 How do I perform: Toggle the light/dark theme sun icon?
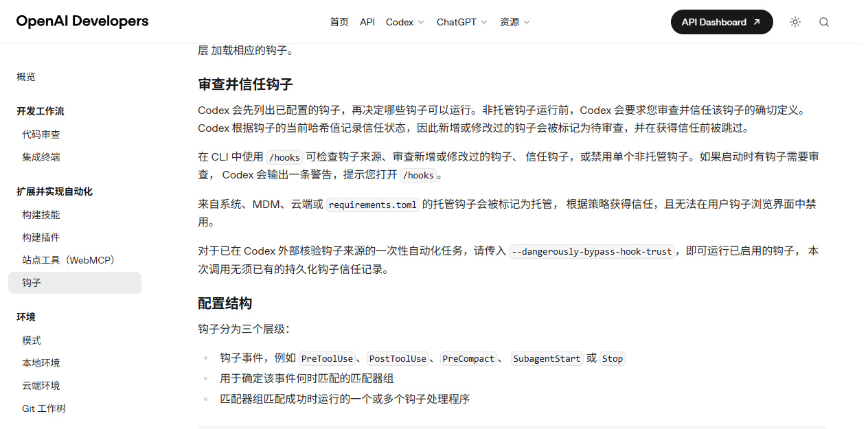pyautogui.click(x=795, y=22)
